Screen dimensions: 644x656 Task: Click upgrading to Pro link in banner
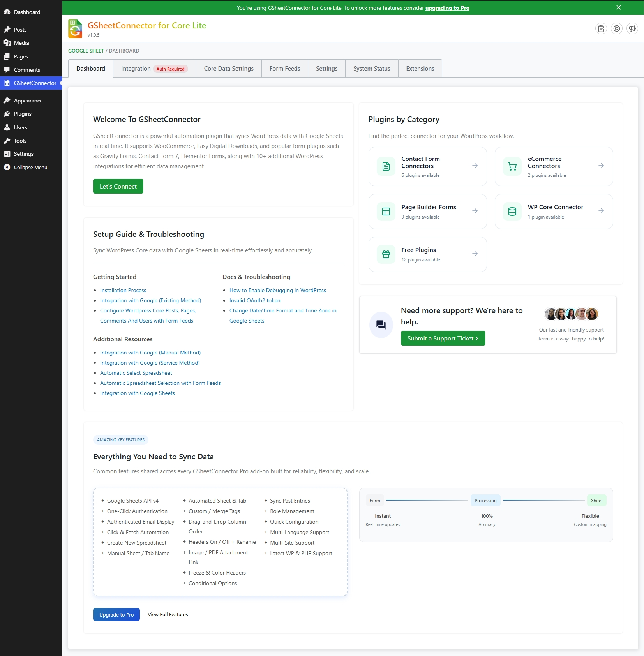(x=447, y=8)
